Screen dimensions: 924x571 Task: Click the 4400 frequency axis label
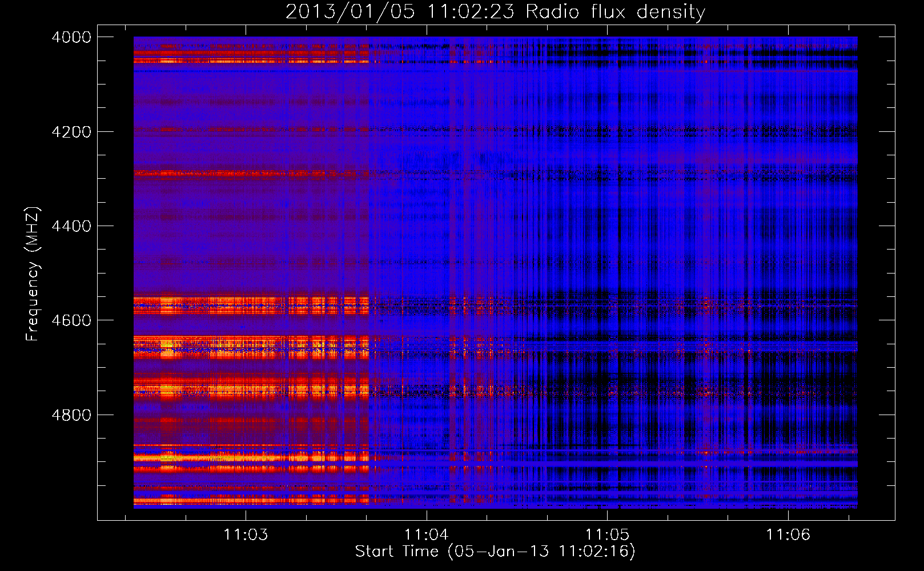71,226
